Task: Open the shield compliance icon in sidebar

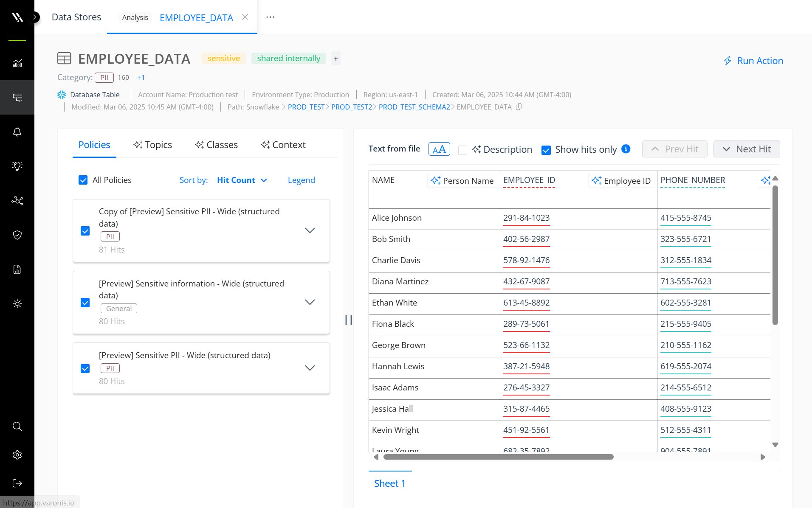Action: 17,235
